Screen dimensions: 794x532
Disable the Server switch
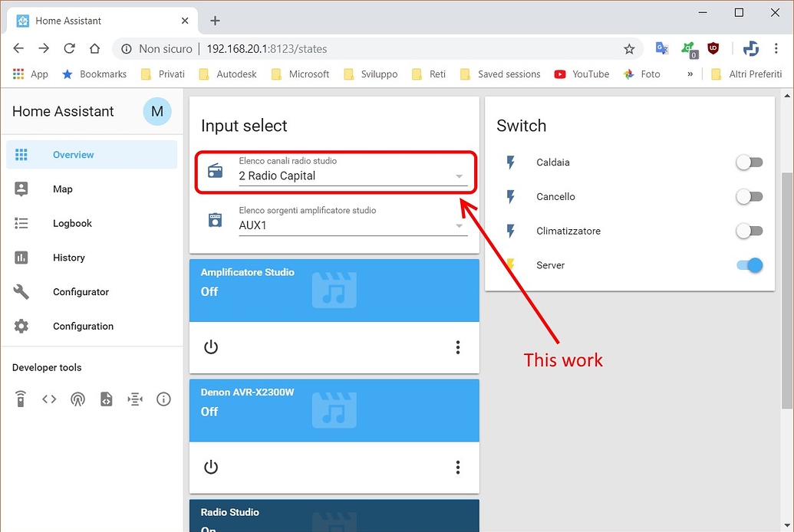pos(749,265)
